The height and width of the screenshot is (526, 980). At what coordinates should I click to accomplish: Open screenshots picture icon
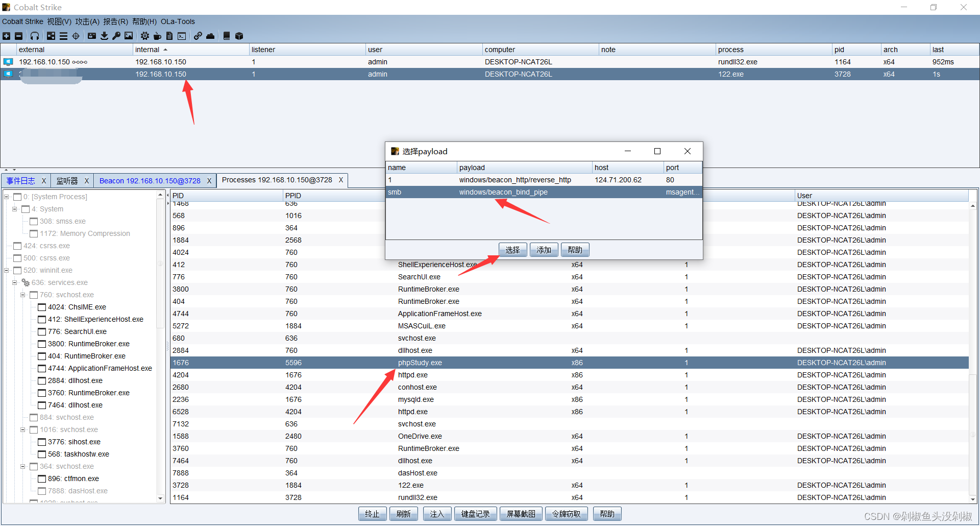[x=129, y=36]
